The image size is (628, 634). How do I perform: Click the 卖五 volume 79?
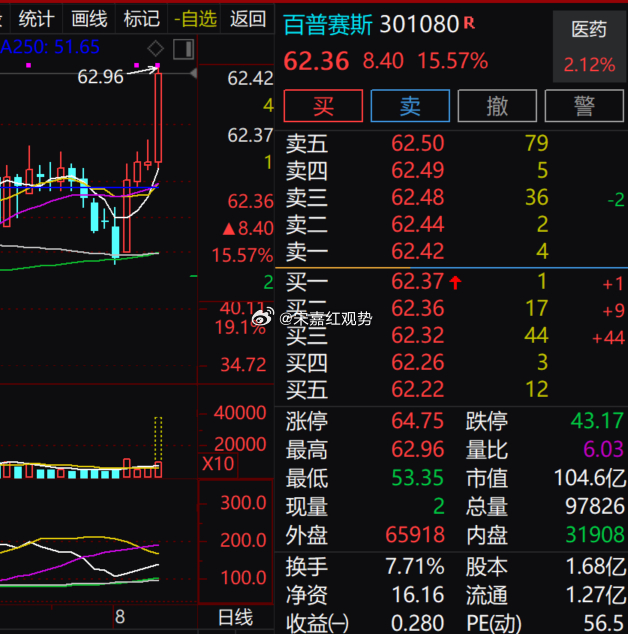[537, 144]
